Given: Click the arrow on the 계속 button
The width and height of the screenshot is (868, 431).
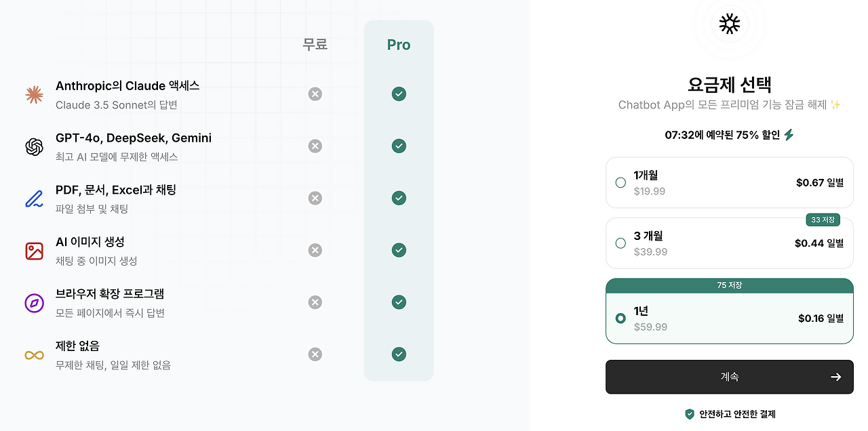Looking at the screenshot, I should pos(835,377).
